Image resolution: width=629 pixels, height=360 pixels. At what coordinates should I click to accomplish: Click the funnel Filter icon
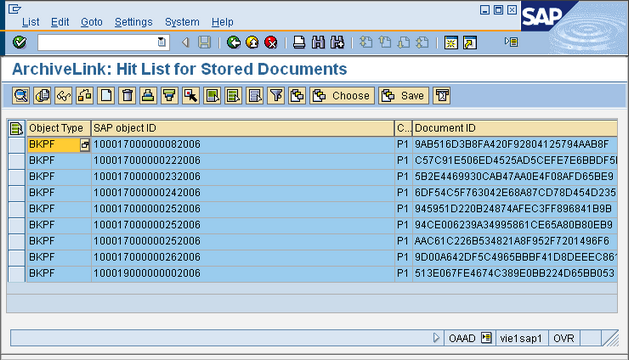276,96
